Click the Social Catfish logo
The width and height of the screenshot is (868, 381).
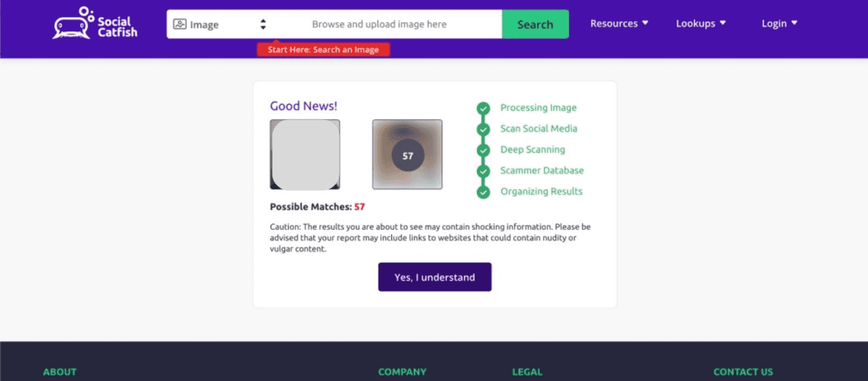[94, 23]
